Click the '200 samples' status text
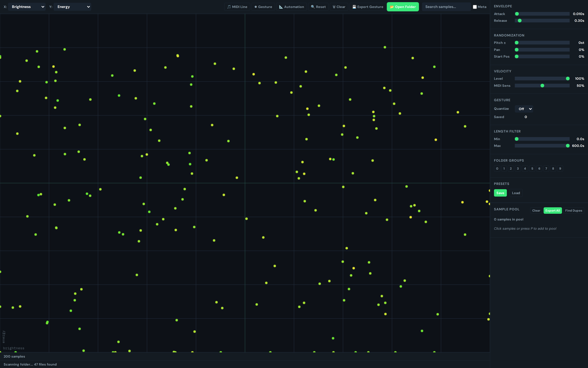 coord(14,356)
